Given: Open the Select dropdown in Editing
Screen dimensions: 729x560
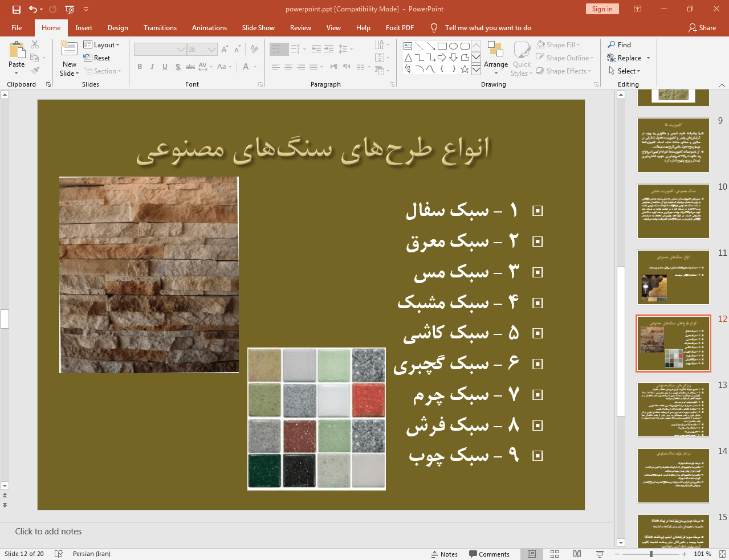Looking at the screenshot, I should coord(625,71).
